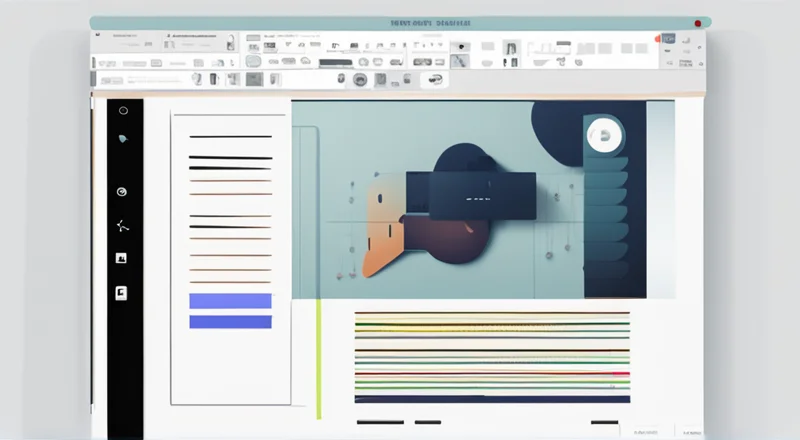Click the white square icon at sidebar bottom
The width and height of the screenshot is (800, 440).
click(122, 293)
